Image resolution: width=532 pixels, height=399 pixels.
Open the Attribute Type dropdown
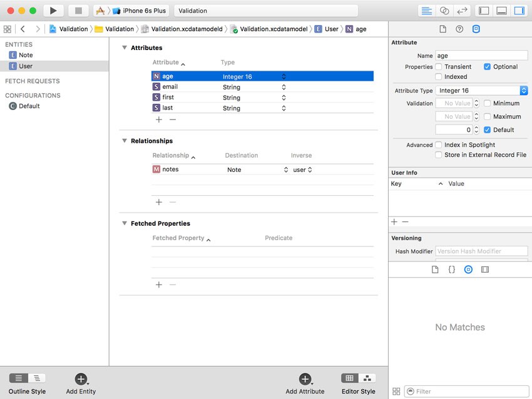pos(481,91)
